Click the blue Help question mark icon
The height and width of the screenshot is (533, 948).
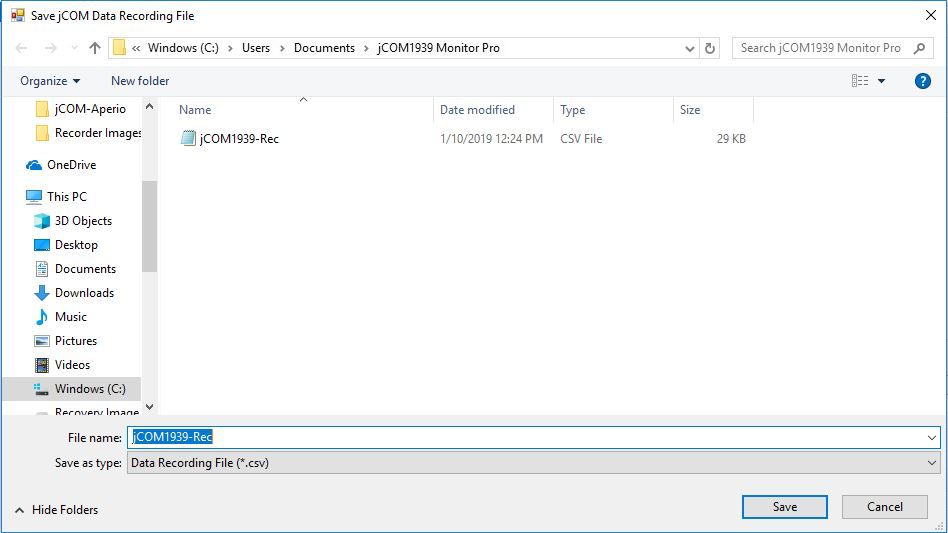(x=922, y=81)
